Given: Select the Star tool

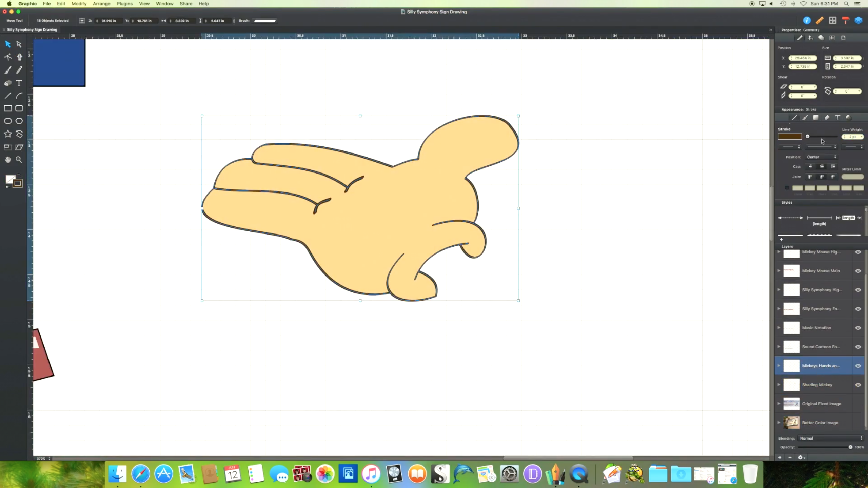Looking at the screenshot, I should pyautogui.click(x=8, y=134).
